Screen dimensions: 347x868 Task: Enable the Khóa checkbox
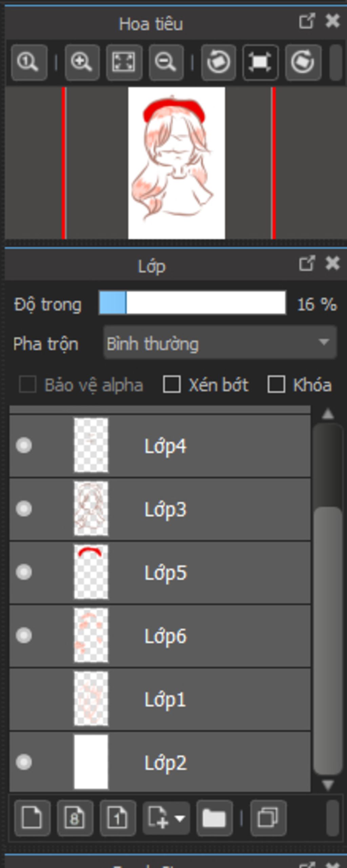(276, 384)
